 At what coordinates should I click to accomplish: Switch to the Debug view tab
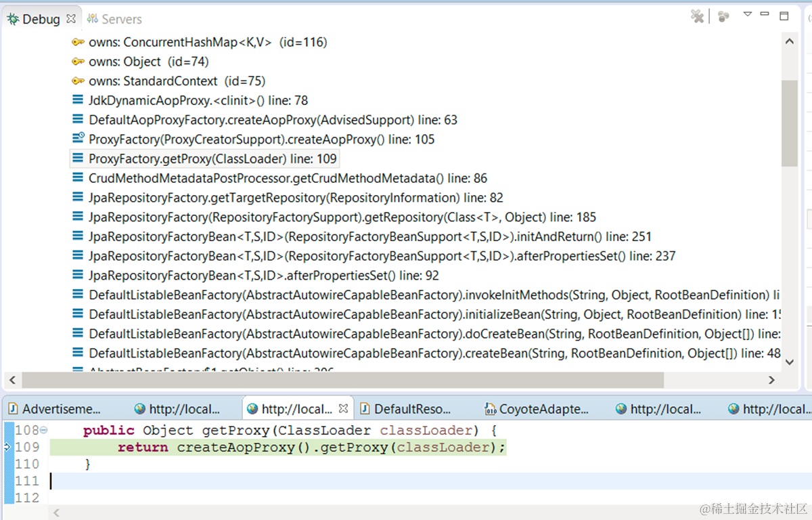(x=41, y=20)
